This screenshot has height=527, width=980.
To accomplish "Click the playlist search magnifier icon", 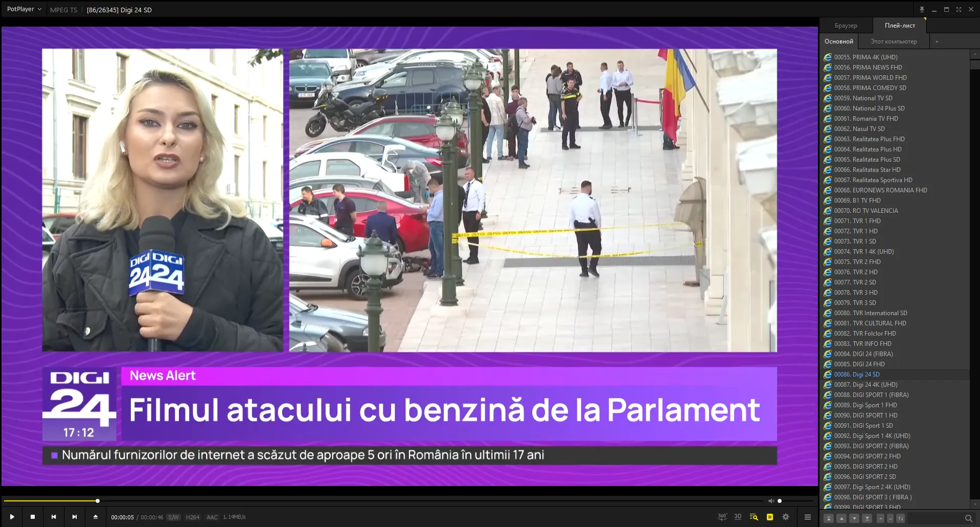I will (x=968, y=518).
